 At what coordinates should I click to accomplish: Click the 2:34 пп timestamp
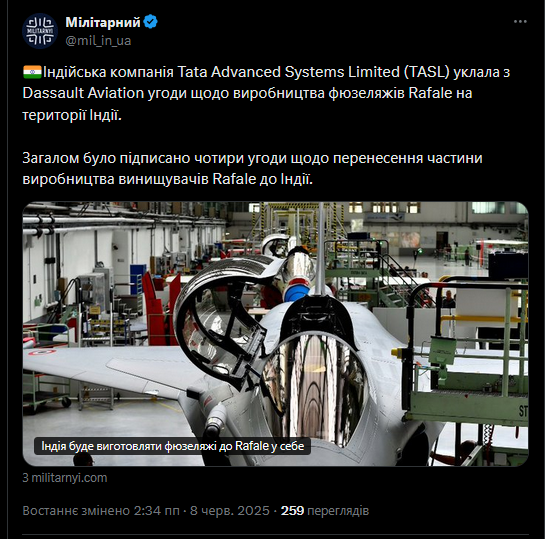[x=156, y=511]
